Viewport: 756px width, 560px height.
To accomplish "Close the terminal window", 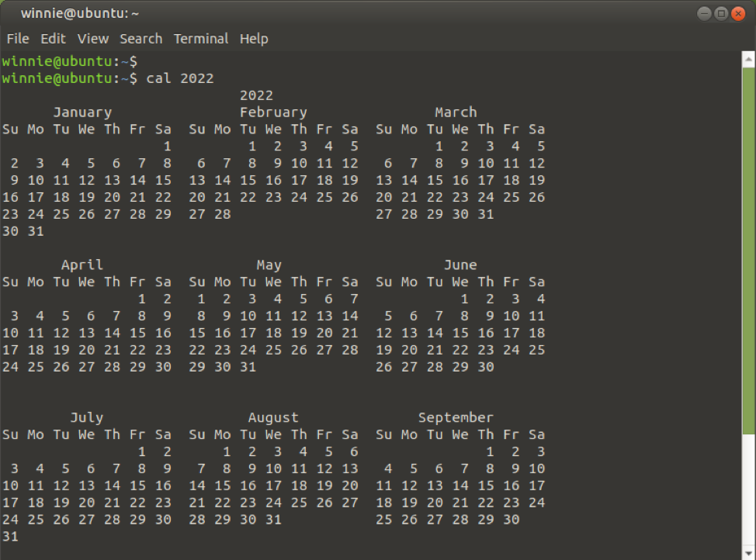I will pos(737,13).
